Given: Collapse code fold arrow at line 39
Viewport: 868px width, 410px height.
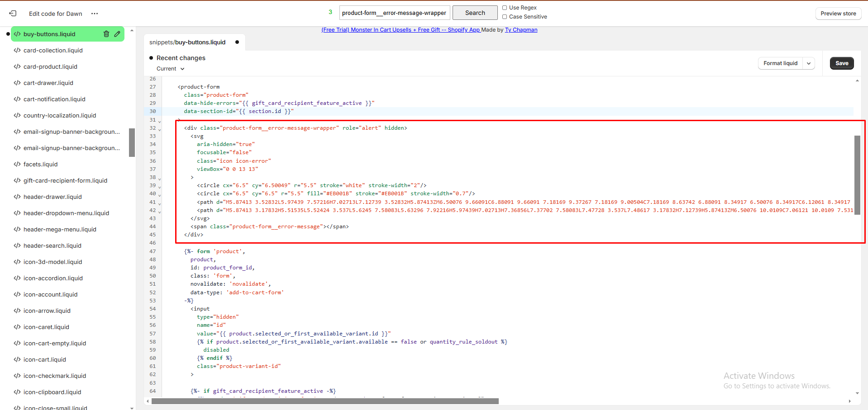Looking at the screenshot, I should click(159, 187).
